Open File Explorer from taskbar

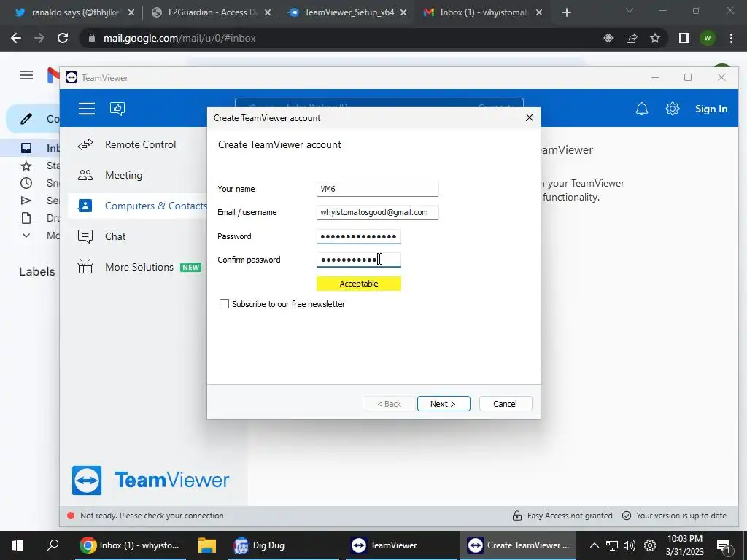[x=207, y=545]
